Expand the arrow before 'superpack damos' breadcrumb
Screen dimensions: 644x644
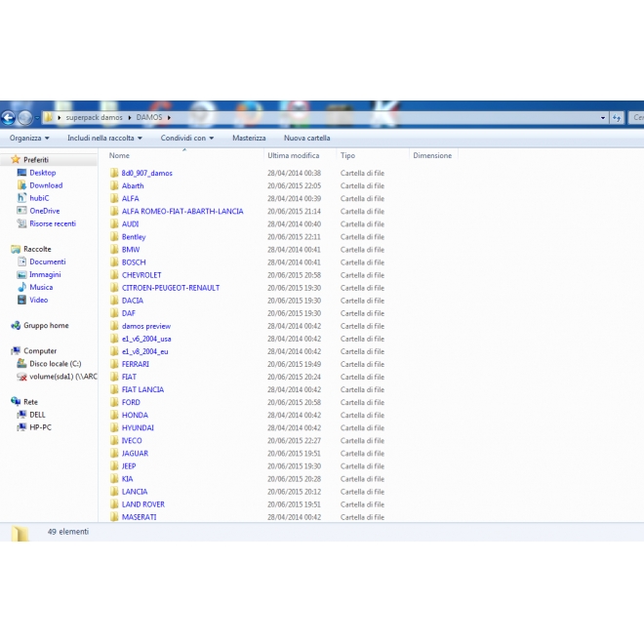click(x=60, y=118)
